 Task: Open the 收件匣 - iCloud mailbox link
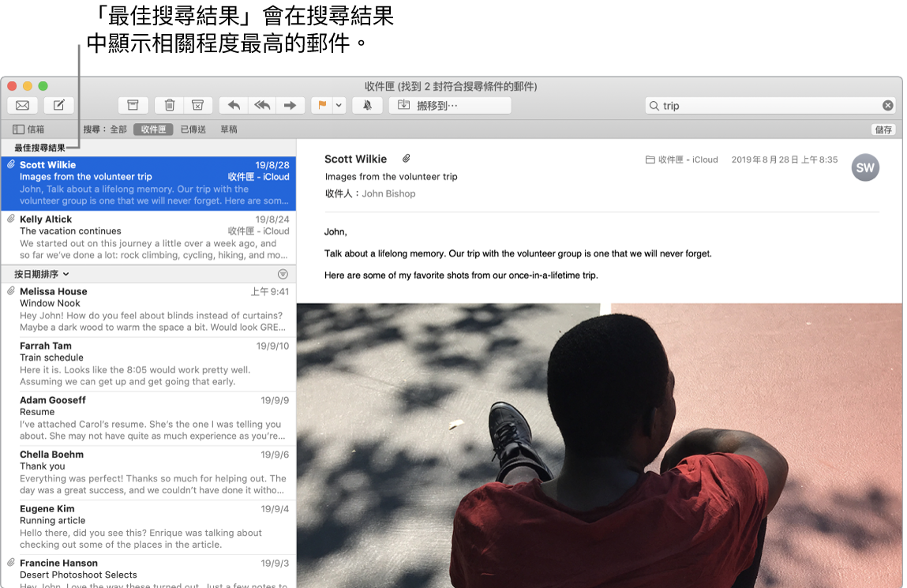[684, 159]
